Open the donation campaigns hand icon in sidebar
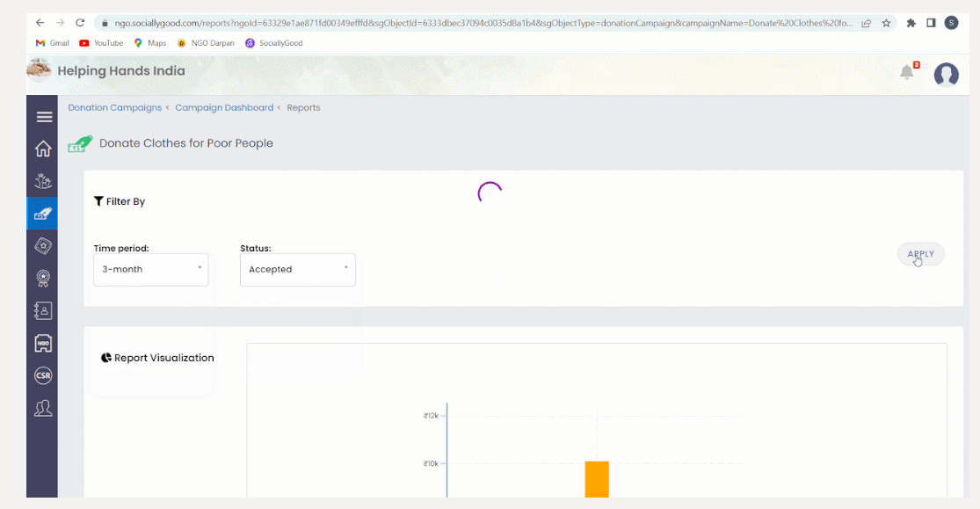Viewport: 980px width, 509px height. click(x=42, y=214)
